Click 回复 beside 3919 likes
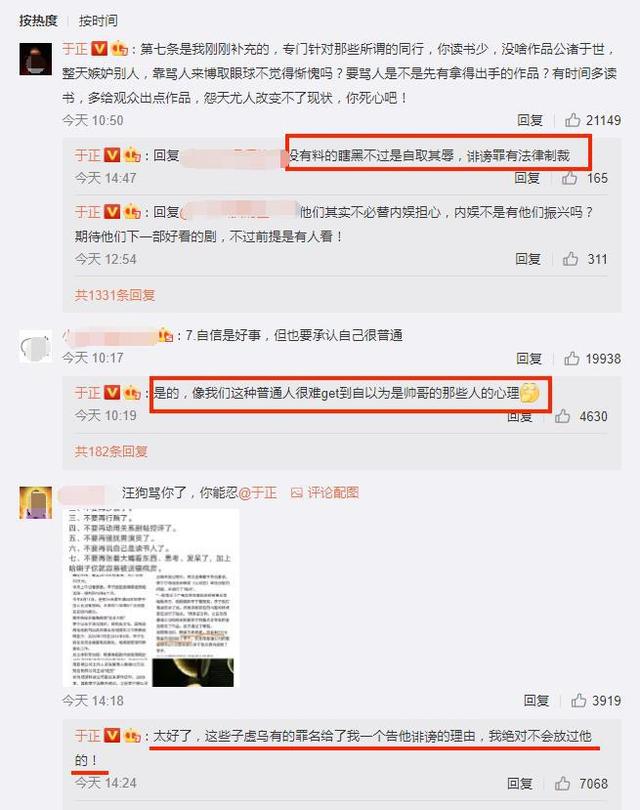The width and height of the screenshot is (640, 810). pos(536,700)
